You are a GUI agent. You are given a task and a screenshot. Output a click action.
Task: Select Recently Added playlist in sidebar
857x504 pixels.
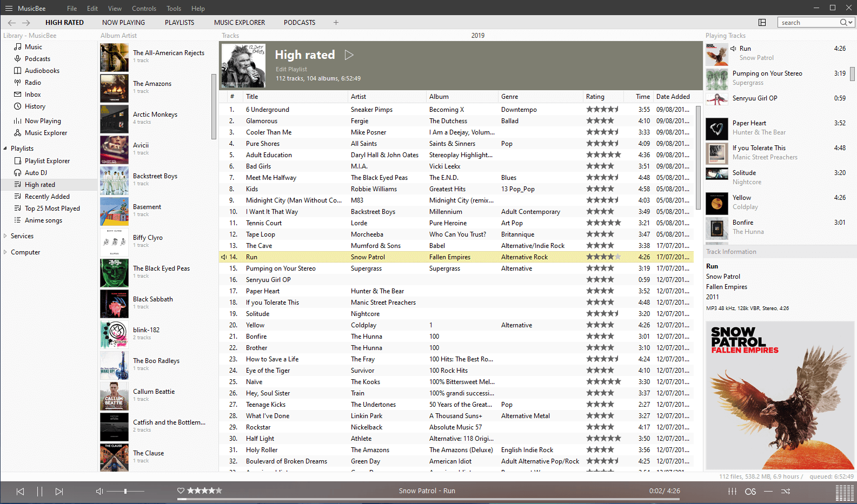(x=47, y=197)
